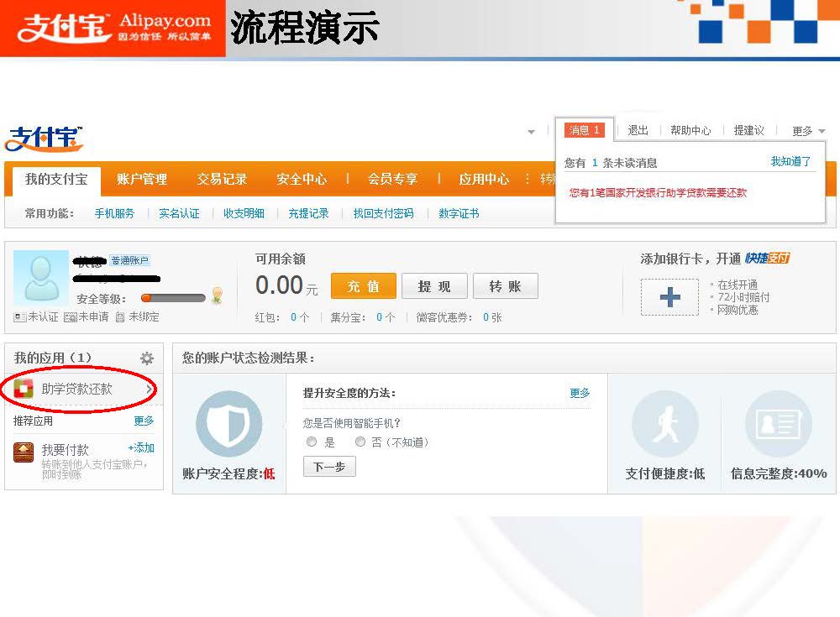Viewport: 840px width, 617px height.
Task: Click the 提现 button
Action: [434, 286]
